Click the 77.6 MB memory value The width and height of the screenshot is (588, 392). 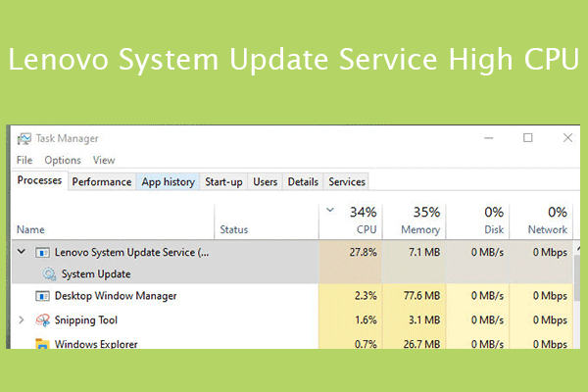421,296
